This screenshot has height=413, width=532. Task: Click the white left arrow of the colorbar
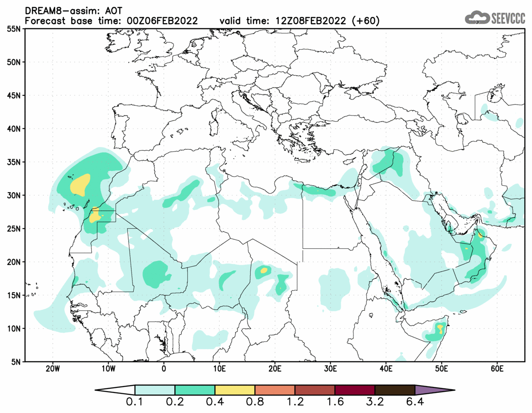pos(116,390)
